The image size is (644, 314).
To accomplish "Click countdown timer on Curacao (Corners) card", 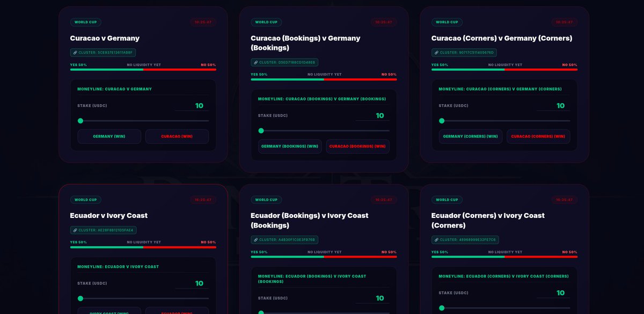I will click(565, 22).
